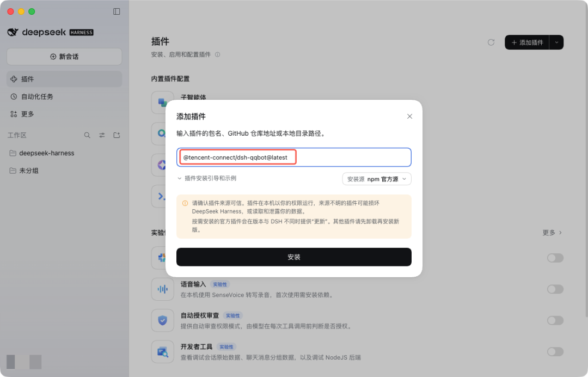Select the 未分组 workspace folder
588x377 pixels.
coord(64,171)
